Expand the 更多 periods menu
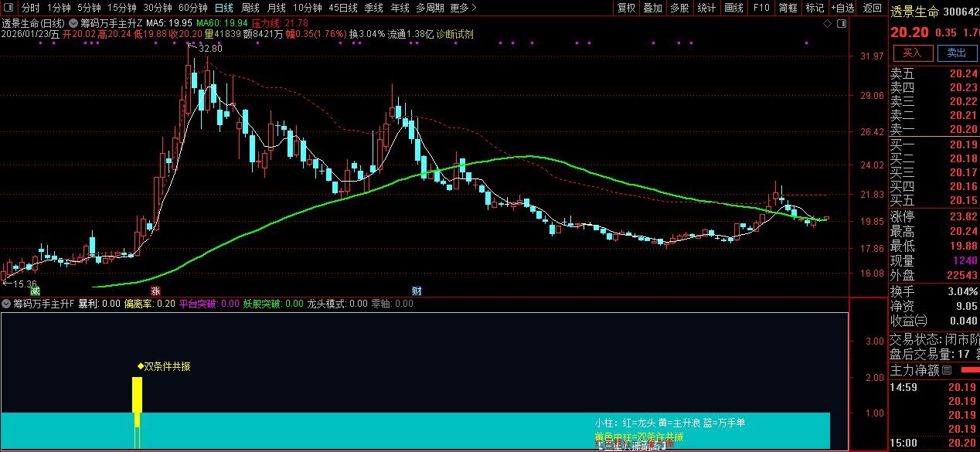The image size is (980, 452). 463,8
